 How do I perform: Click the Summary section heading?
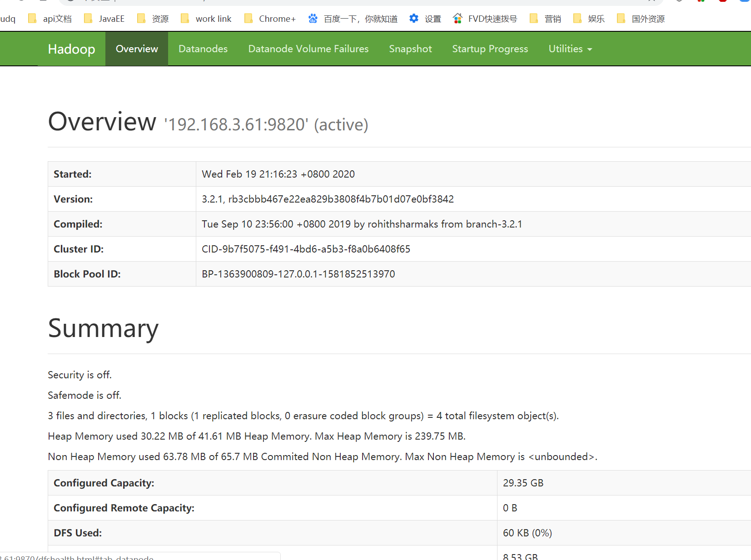(x=103, y=328)
